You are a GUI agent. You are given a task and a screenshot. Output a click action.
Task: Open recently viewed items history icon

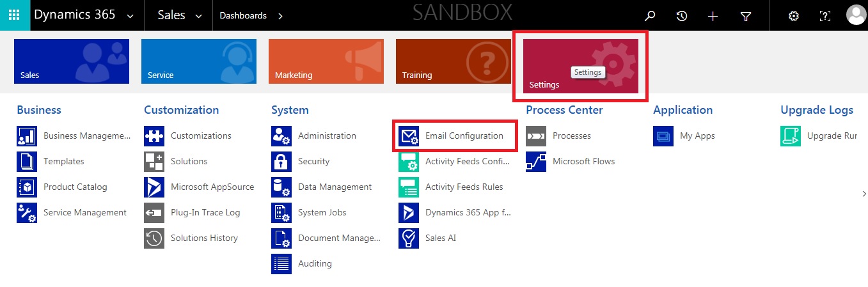(682, 16)
